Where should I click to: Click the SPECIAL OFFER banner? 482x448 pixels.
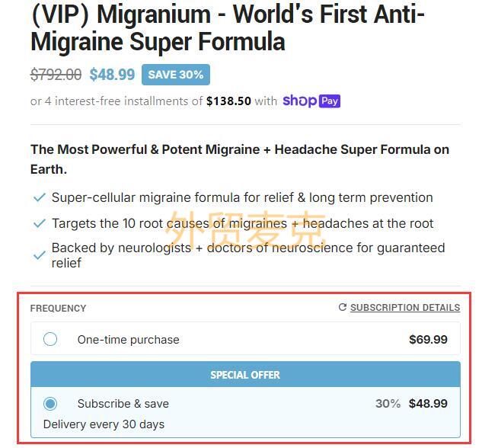tap(245, 375)
